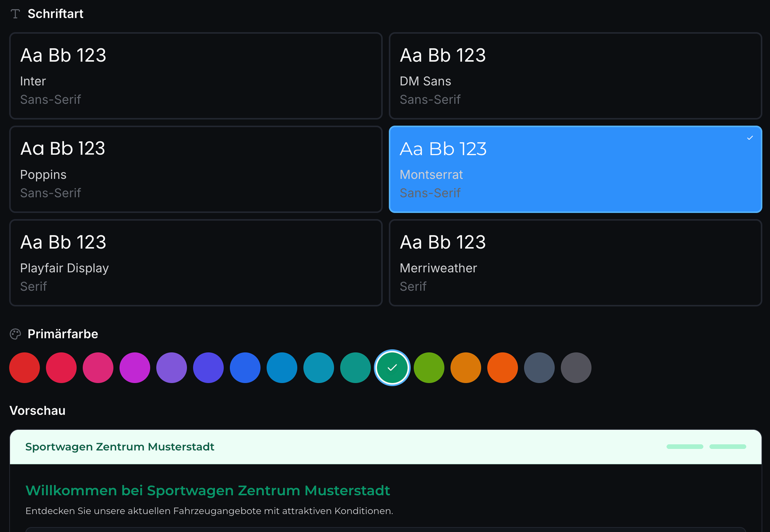This screenshot has height=532, width=770.
Task: Select the amber orange color swatch
Action: [x=466, y=368]
